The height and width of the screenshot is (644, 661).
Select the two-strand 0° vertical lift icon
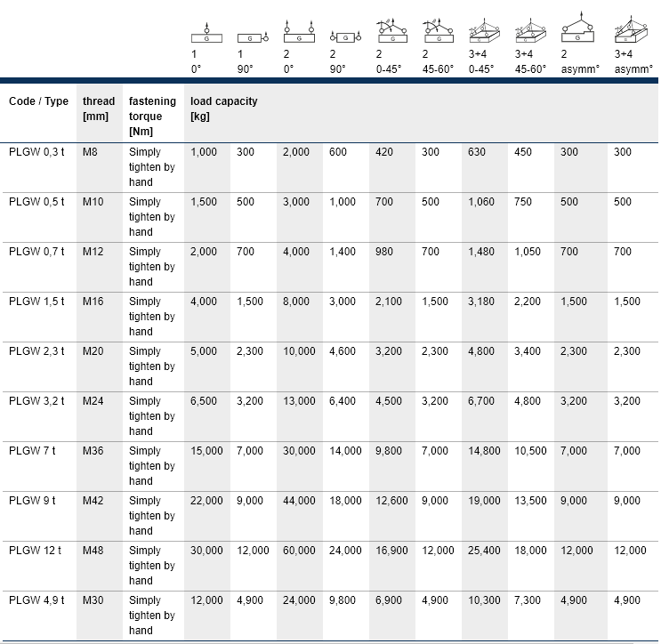click(x=299, y=32)
